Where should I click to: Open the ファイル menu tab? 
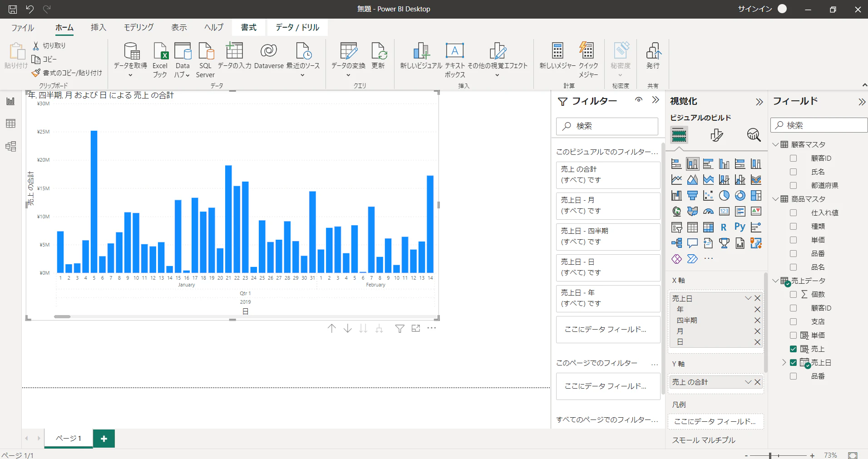pos(23,28)
